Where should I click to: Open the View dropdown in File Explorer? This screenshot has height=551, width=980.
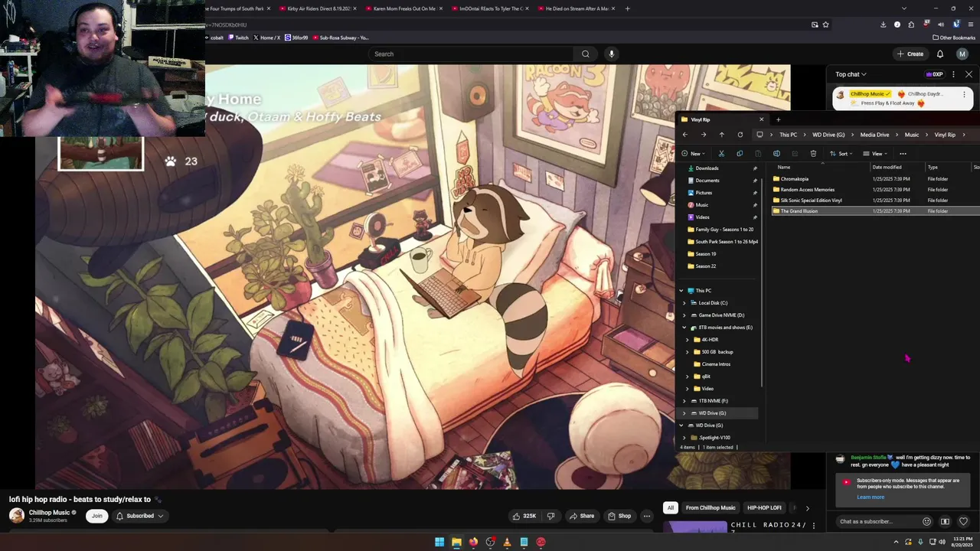[876, 153]
